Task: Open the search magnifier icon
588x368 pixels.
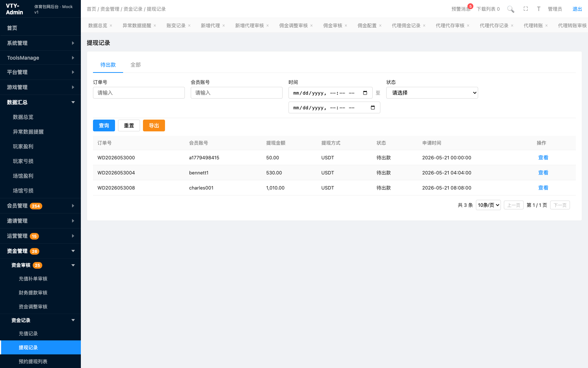Action: pyautogui.click(x=511, y=9)
